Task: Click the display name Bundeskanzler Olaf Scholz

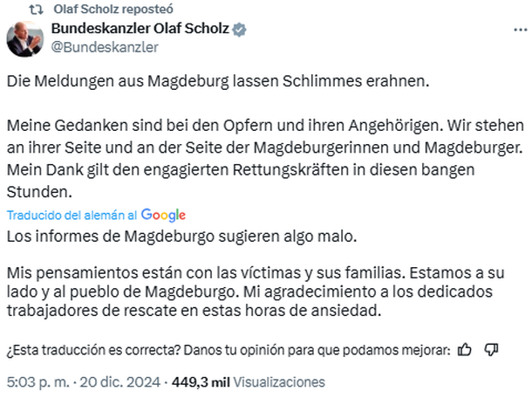Action: [x=140, y=30]
